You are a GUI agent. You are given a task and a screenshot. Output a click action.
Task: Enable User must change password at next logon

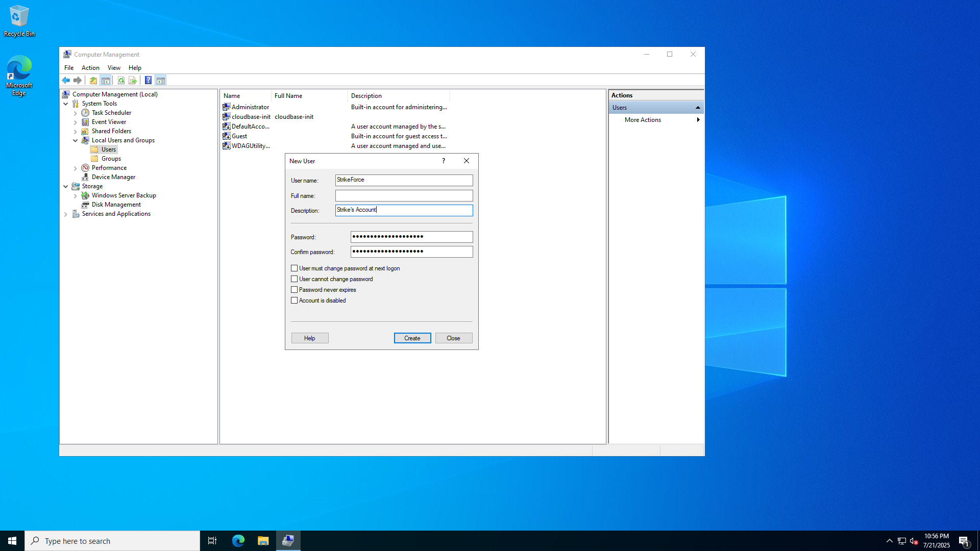[x=295, y=268]
